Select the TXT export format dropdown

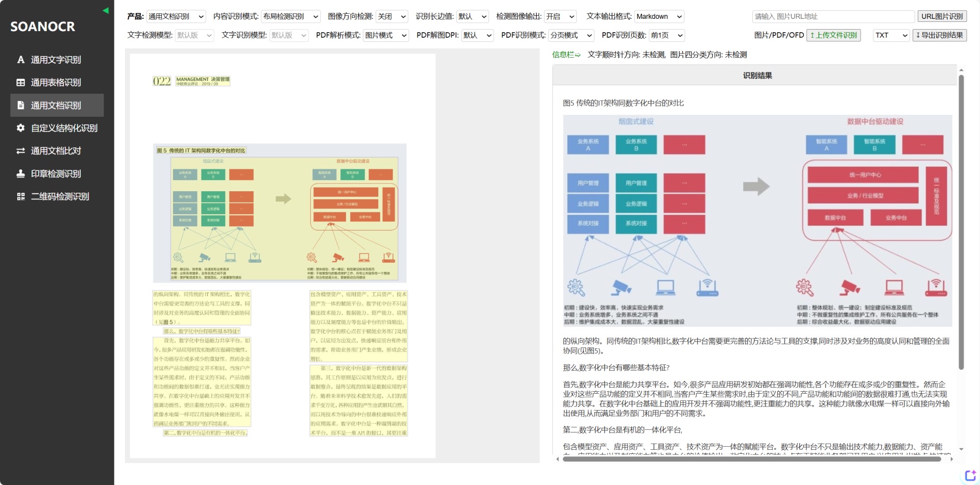[x=891, y=35]
